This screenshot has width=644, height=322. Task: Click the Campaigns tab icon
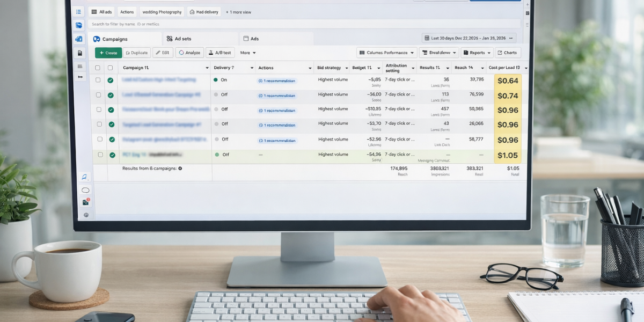[97, 39]
